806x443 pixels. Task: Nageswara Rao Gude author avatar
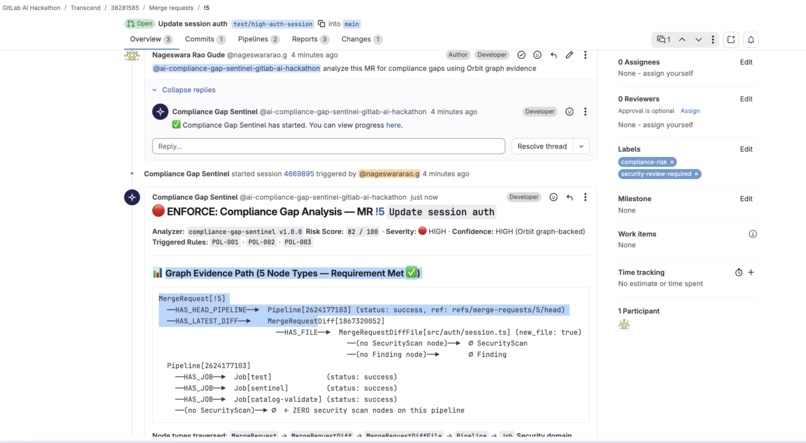pos(132,55)
